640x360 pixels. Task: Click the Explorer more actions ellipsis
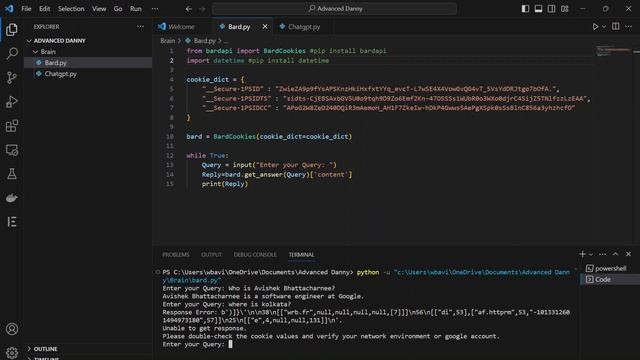coord(140,27)
